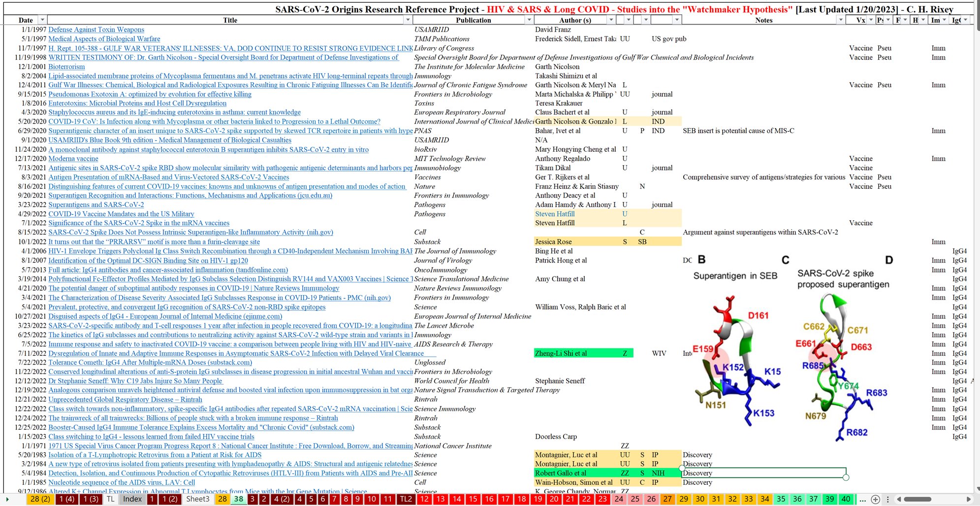
Task: Switch to the green 35 sheet tab
Action: tap(781, 499)
